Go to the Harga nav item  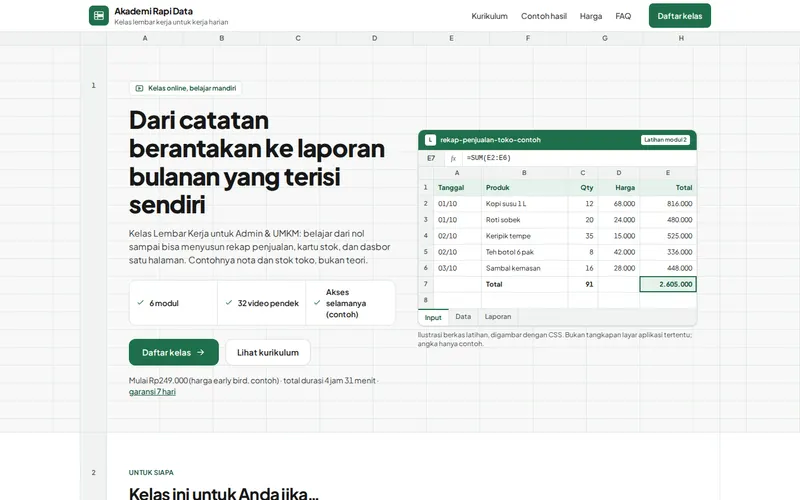pos(591,16)
